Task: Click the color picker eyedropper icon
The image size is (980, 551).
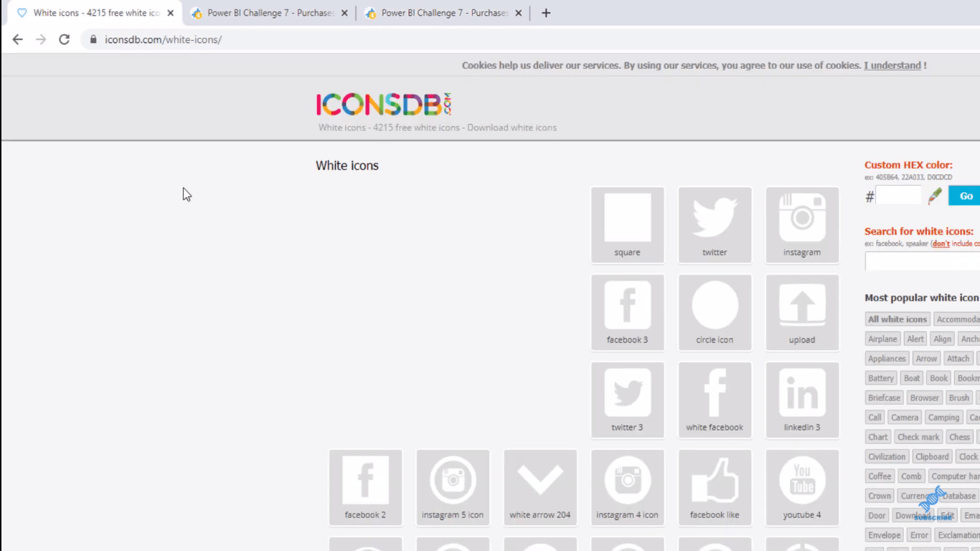Action: click(x=935, y=196)
